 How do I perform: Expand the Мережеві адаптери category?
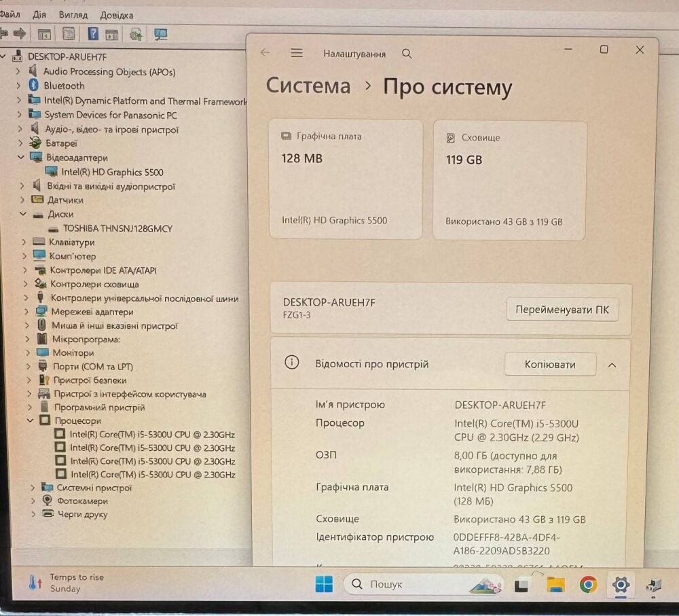point(26,312)
